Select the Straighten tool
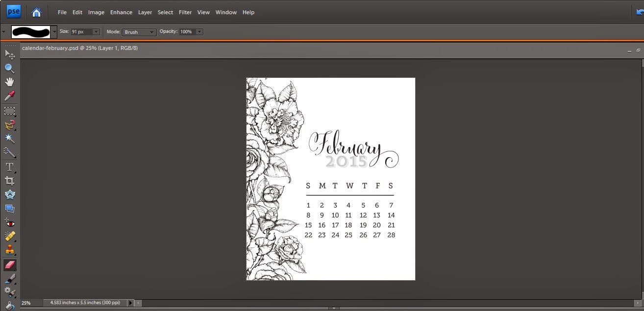The width and height of the screenshot is (644, 311). click(10, 208)
